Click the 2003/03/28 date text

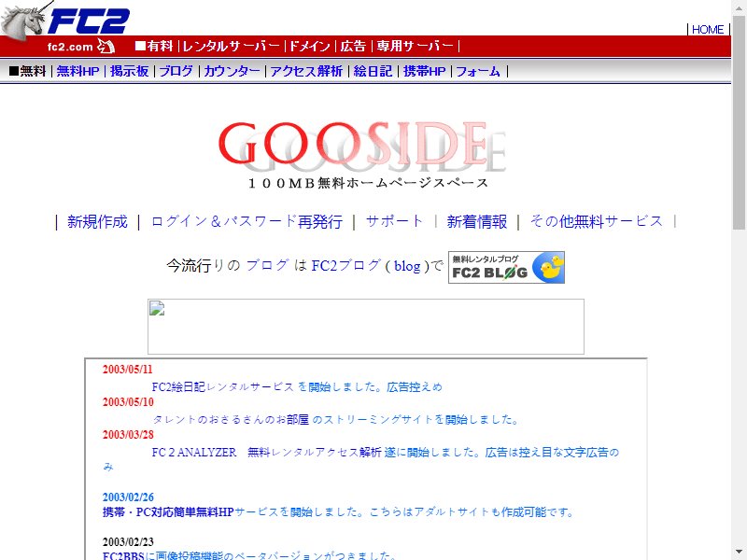tap(128, 434)
